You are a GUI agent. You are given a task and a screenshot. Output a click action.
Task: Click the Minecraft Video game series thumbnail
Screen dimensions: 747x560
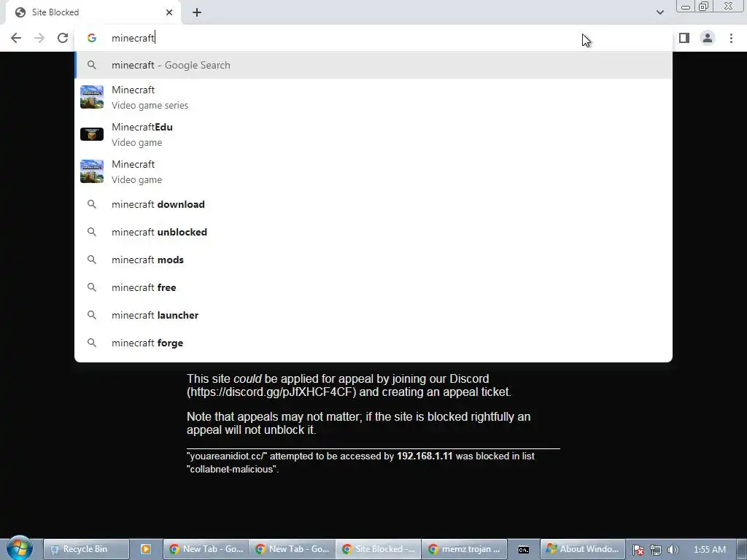pos(92,97)
